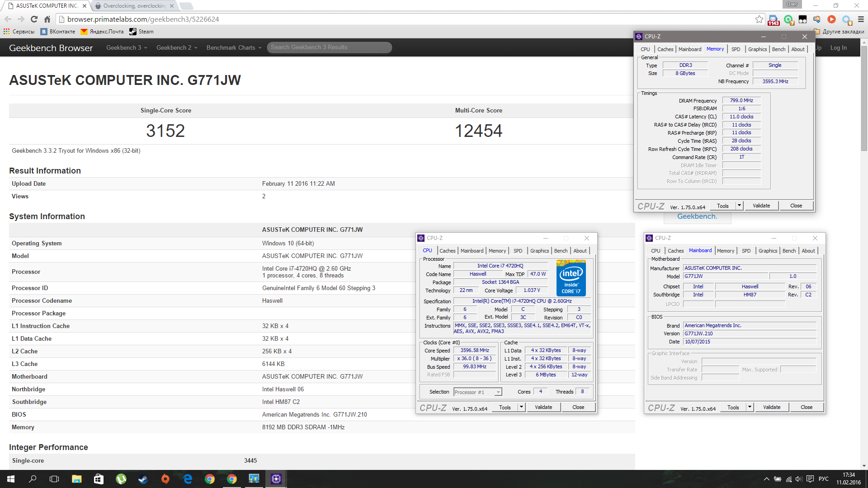The width and height of the screenshot is (868, 488).
Task: Open the Geekbench 2 dropdown menu
Action: click(x=177, y=47)
